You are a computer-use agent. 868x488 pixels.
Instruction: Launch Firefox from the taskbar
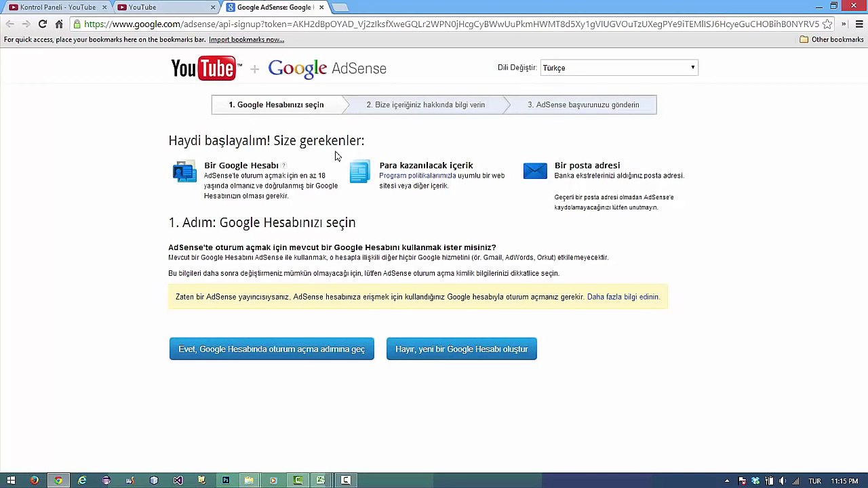tap(35, 481)
